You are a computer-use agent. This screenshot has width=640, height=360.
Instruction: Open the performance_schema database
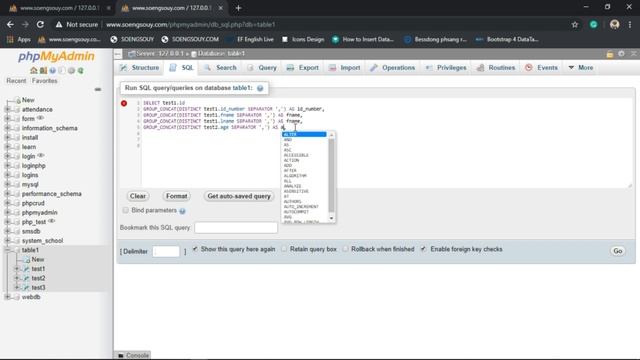point(51,194)
